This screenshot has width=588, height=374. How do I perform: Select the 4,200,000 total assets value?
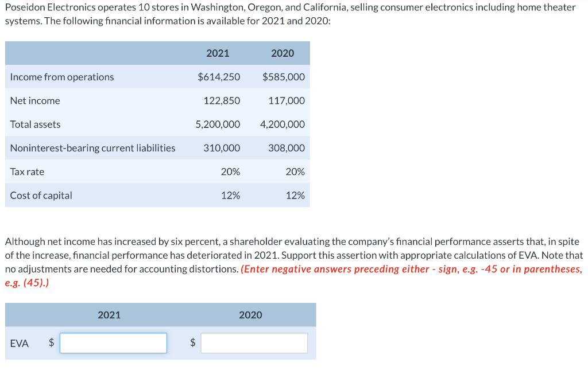tap(283, 124)
